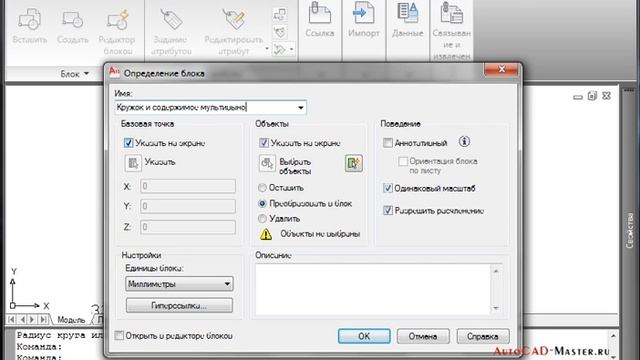
Task: Click the command line scroll up arrow
Action: [613, 336]
